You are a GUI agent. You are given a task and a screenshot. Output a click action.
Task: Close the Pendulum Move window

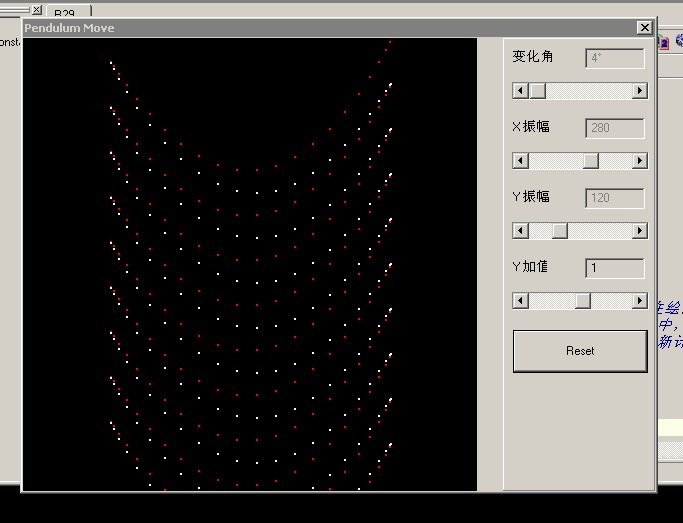644,28
